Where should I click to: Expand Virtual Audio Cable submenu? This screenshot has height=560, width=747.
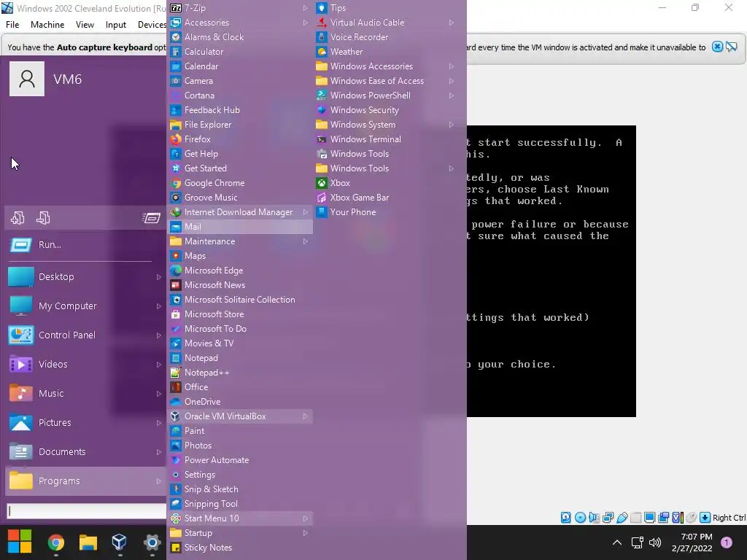(386, 23)
